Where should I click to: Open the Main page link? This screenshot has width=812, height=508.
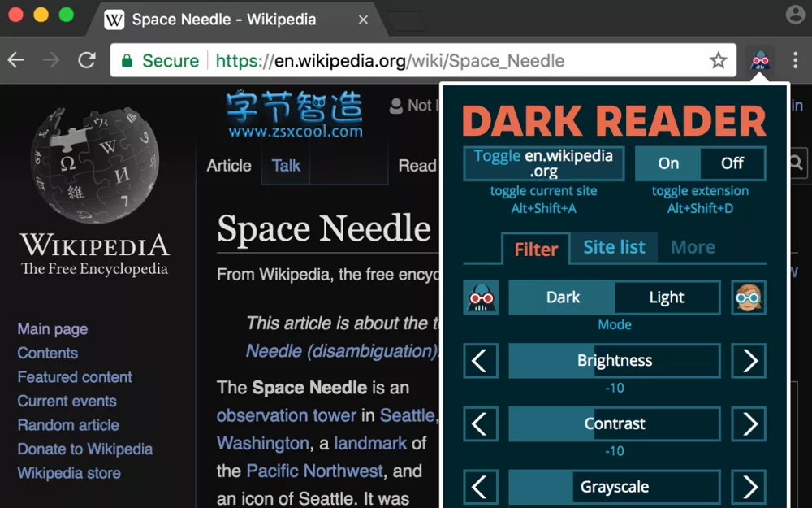(x=52, y=329)
